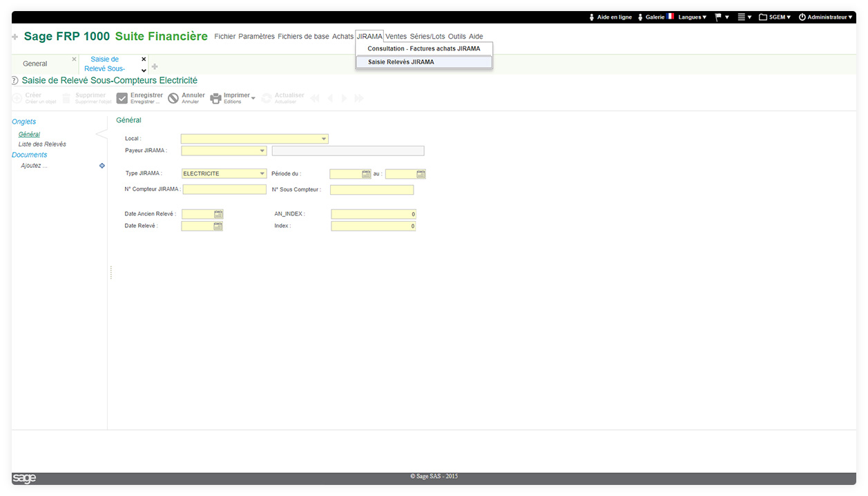Click the plus icon left of Sage FRP 1000

[15, 37]
